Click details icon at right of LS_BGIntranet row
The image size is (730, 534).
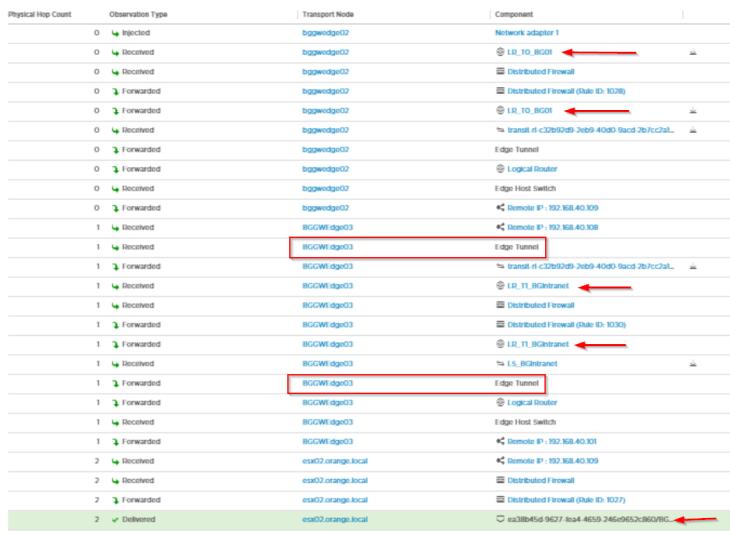click(x=694, y=364)
